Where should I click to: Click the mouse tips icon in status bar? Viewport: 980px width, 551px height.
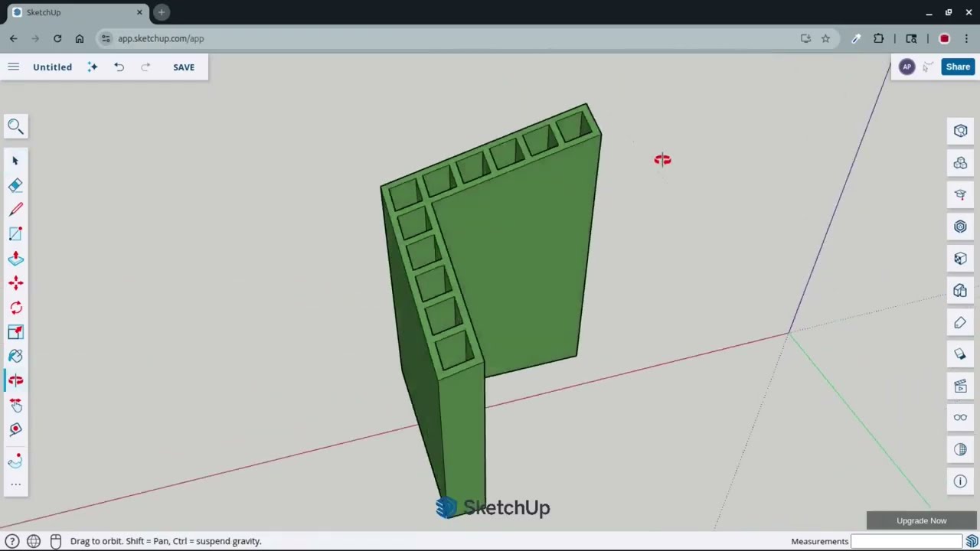[55, 541]
